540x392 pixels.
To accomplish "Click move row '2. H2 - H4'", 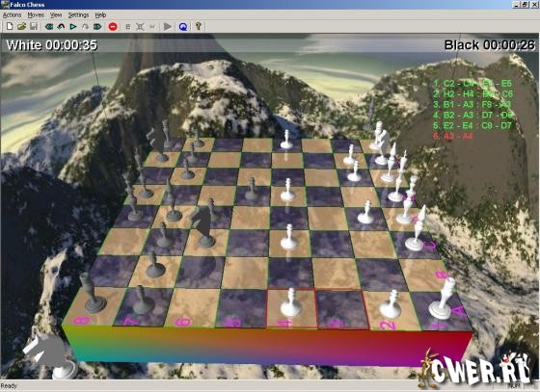I will (472, 93).
